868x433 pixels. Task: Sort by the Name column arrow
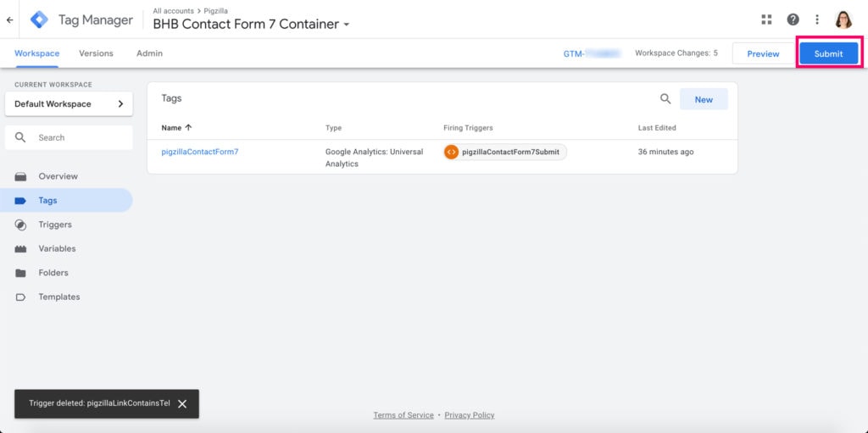coord(188,127)
